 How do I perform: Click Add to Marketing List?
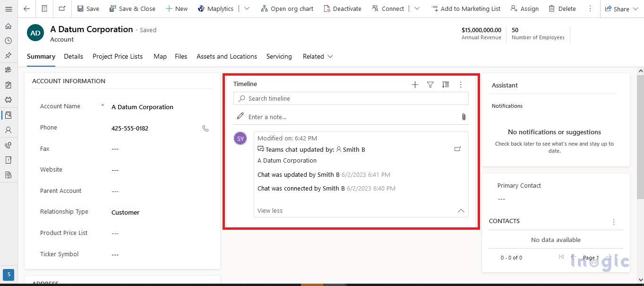tap(466, 9)
